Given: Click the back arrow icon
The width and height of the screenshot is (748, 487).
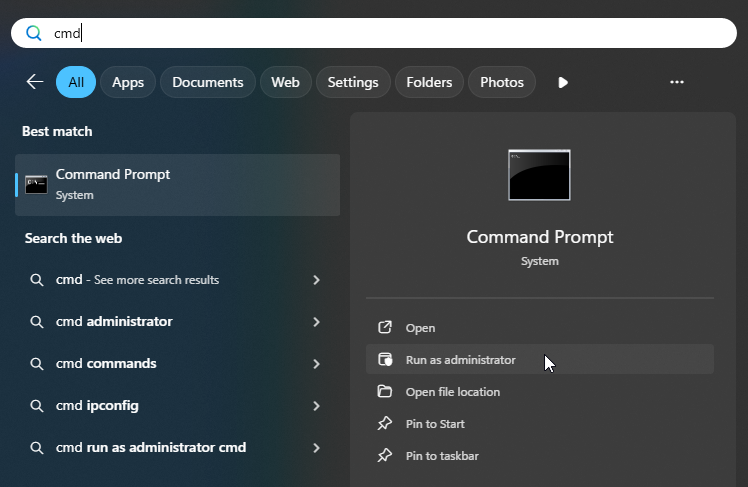Looking at the screenshot, I should [x=35, y=82].
